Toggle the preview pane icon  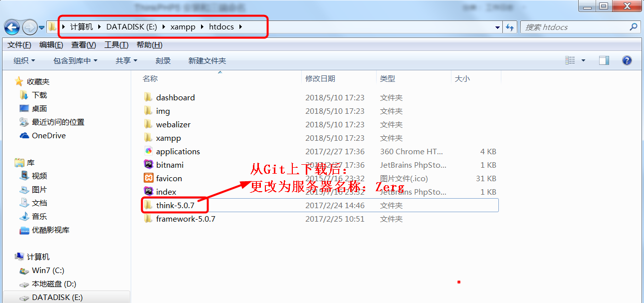pos(604,60)
